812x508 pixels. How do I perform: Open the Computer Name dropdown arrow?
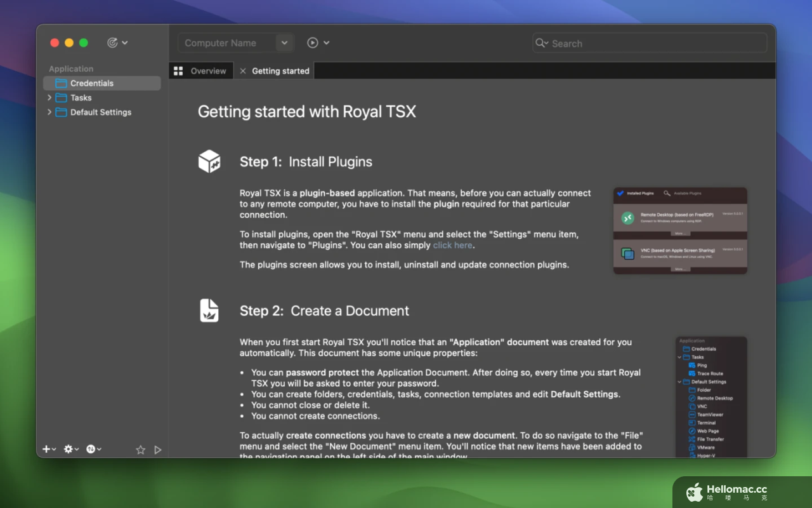[x=285, y=43]
